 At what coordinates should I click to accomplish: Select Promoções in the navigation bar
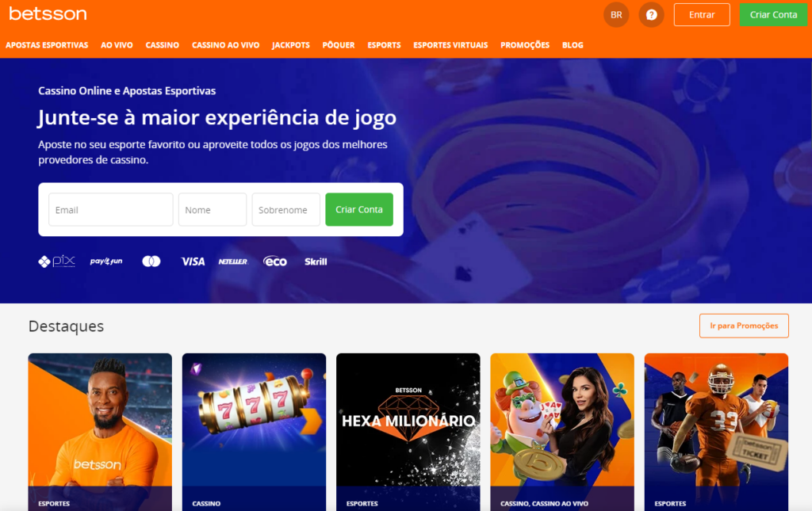pos(525,45)
